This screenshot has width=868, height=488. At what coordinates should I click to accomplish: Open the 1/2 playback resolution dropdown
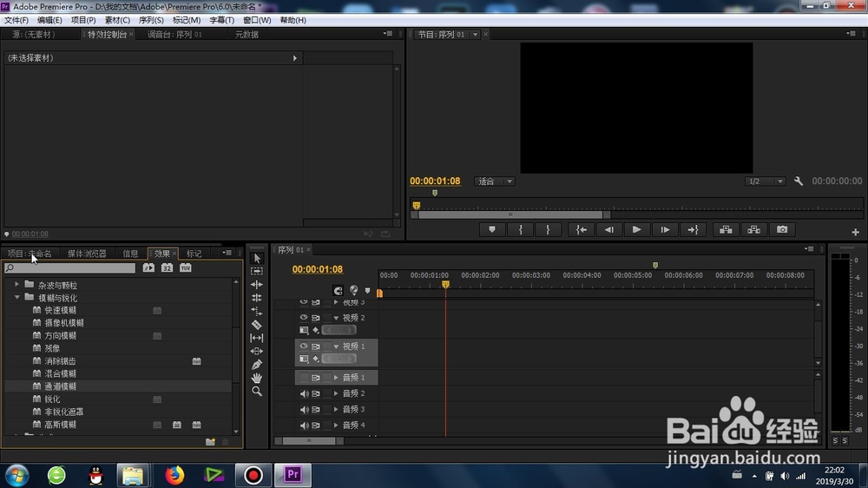tap(765, 181)
